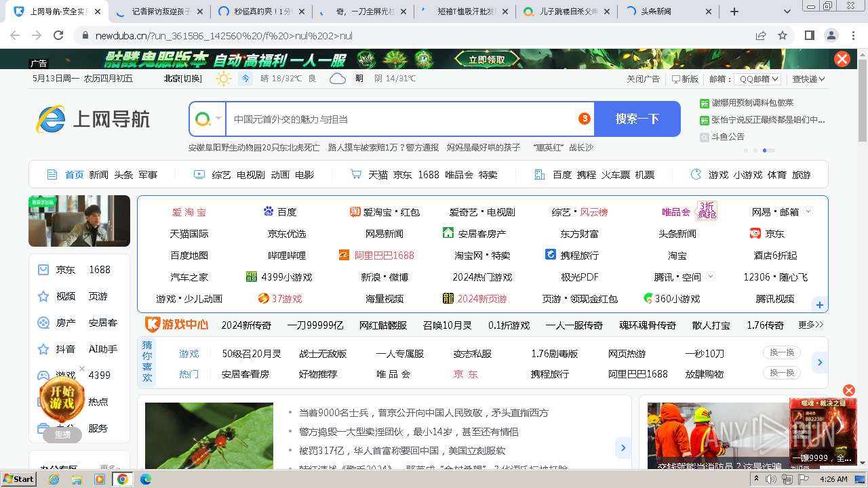
Task: Open 360小游戏 link
Action: tap(671, 299)
